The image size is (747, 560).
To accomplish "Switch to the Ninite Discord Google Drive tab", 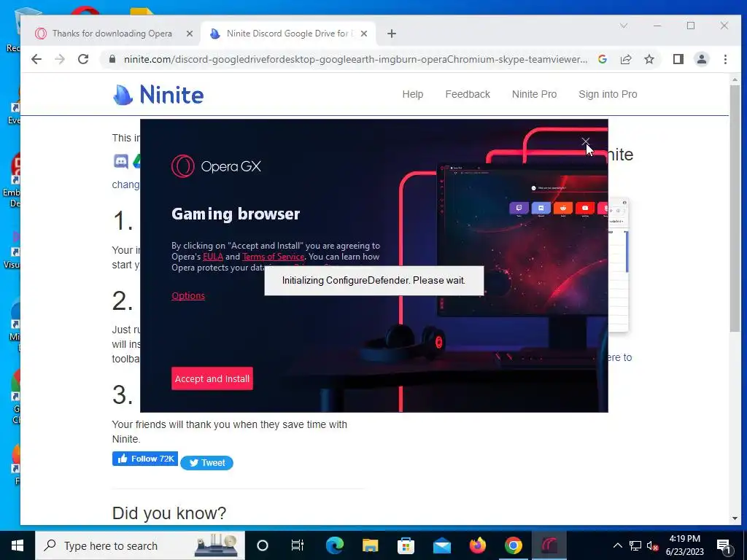I will click(x=287, y=34).
